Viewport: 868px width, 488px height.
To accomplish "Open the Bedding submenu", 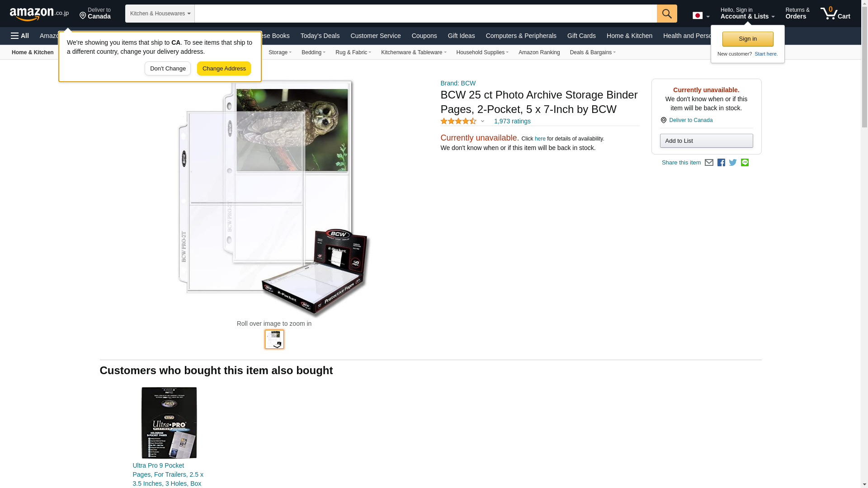I will [313, 52].
